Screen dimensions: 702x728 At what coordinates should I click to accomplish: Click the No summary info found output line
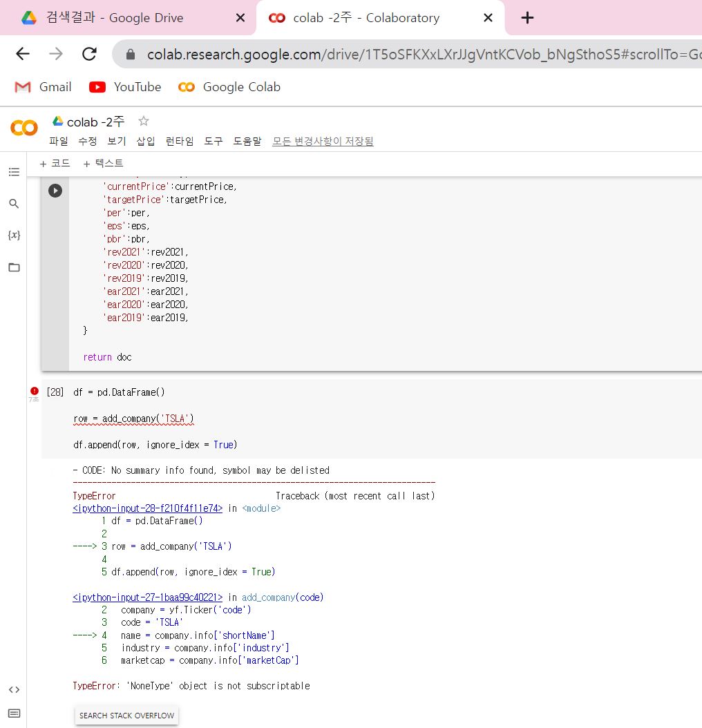[x=201, y=470]
